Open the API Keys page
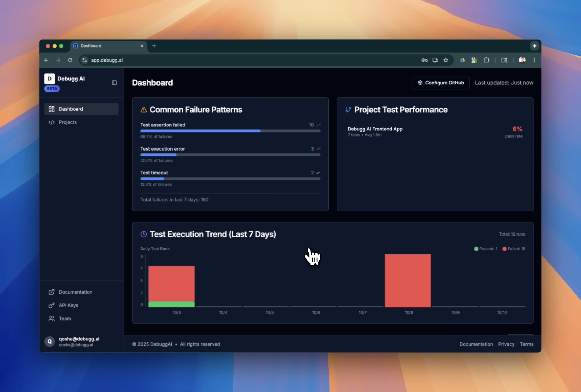Screen dimensions: 581x392 click(x=68, y=305)
